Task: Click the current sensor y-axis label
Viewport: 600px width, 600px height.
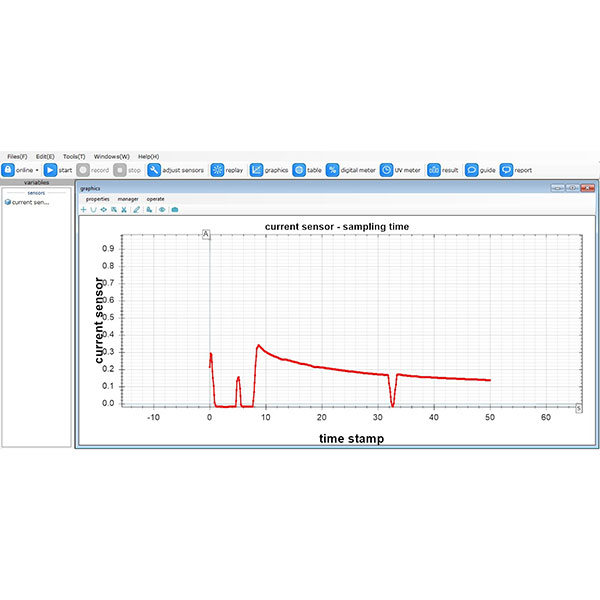Action: [99, 320]
